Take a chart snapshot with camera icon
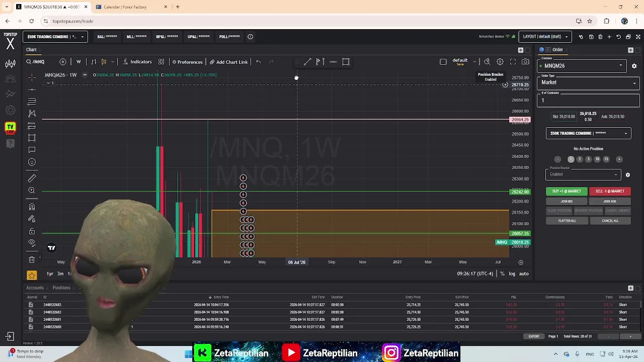Image resolution: width=644 pixels, height=362 pixels. [x=525, y=62]
